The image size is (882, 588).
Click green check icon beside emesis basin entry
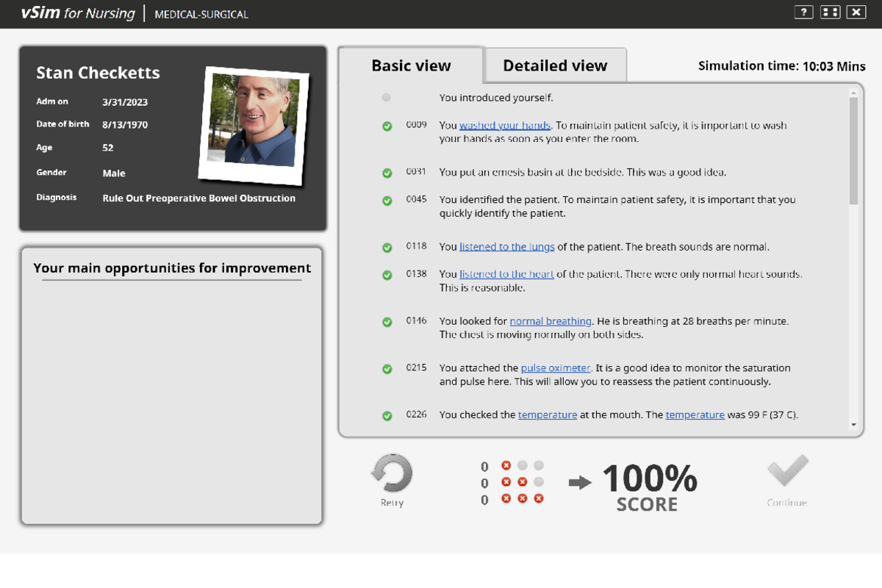pyautogui.click(x=387, y=173)
